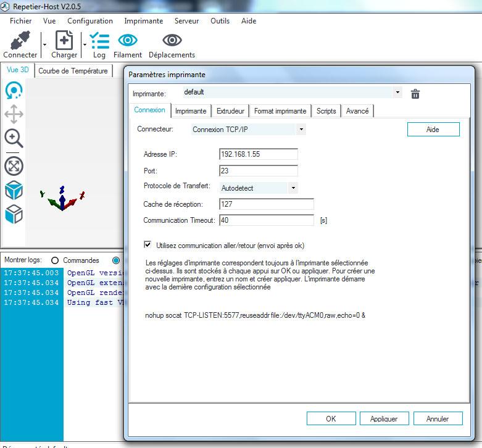
Task: Click the Communication Timeout field
Action: point(267,220)
